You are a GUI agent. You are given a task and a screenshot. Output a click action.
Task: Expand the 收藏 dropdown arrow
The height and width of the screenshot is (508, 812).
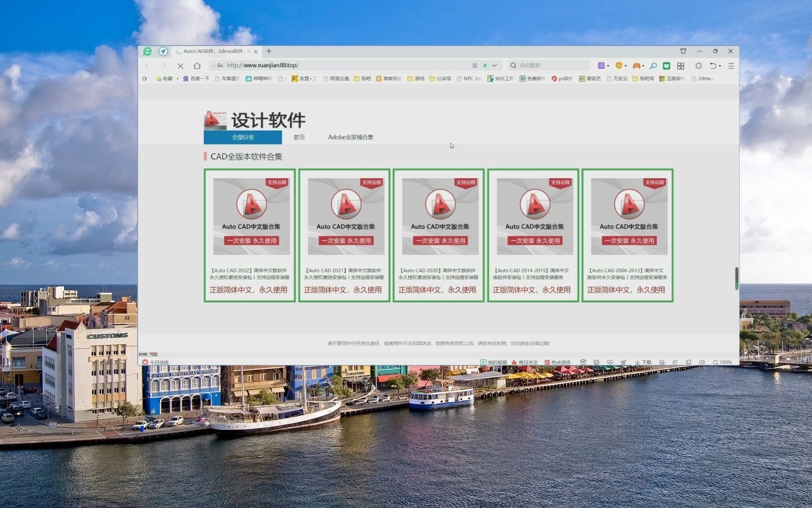tap(178, 79)
